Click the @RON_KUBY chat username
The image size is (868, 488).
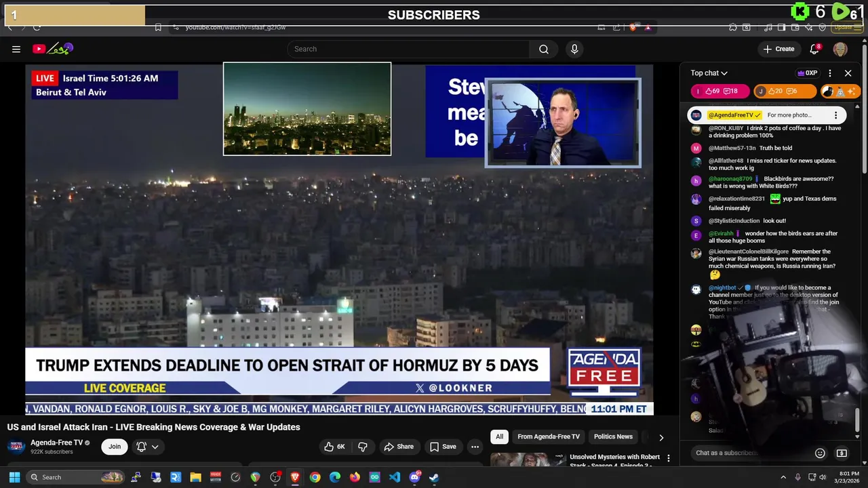[x=726, y=128]
